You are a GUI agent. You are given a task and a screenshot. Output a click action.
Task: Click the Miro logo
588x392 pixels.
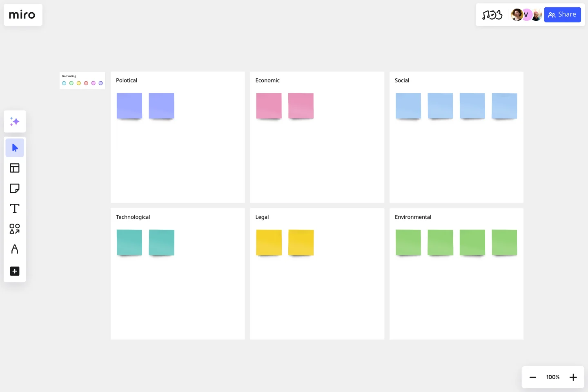click(x=22, y=15)
